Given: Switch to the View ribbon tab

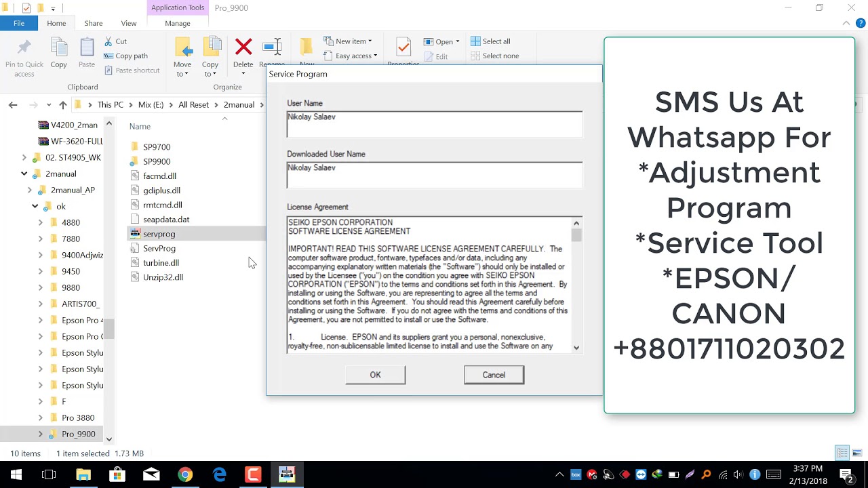Looking at the screenshot, I should point(129,23).
